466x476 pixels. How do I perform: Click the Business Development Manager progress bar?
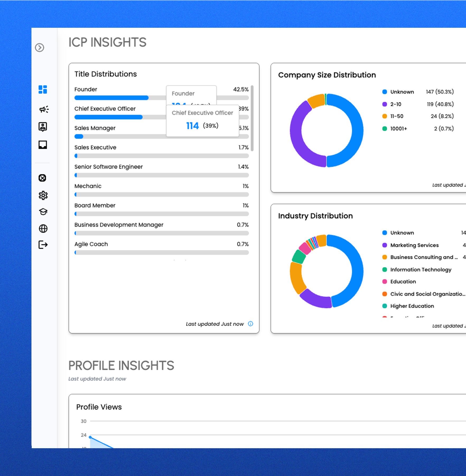point(162,233)
